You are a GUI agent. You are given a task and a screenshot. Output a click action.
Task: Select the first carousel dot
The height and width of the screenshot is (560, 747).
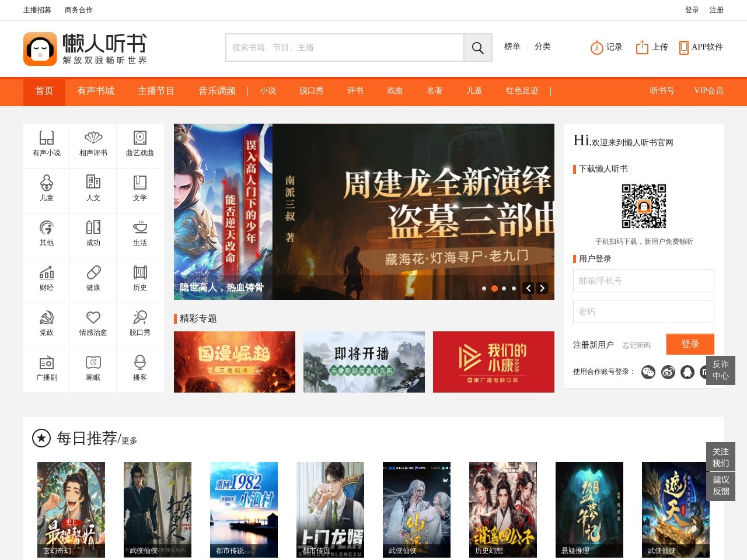point(484,288)
